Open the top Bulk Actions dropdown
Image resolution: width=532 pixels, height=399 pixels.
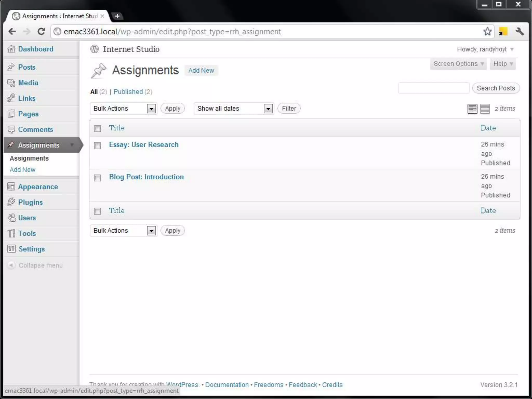[124, 109]
